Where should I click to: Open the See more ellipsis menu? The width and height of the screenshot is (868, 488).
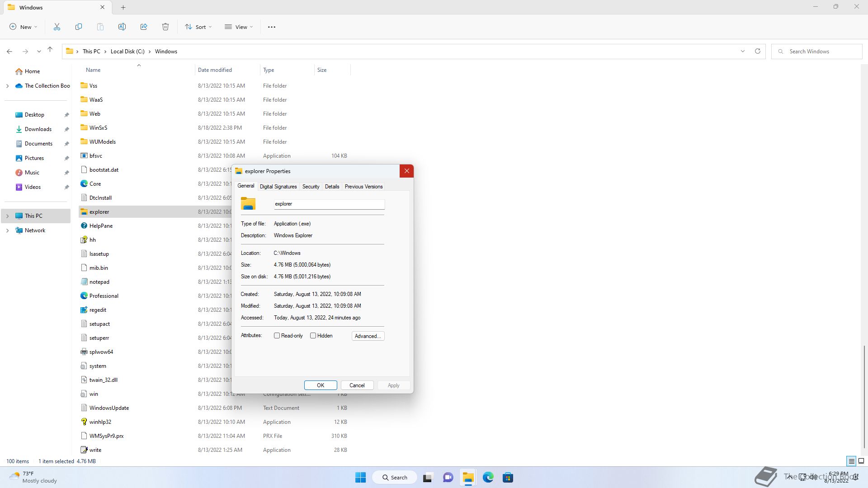[272, 27]
